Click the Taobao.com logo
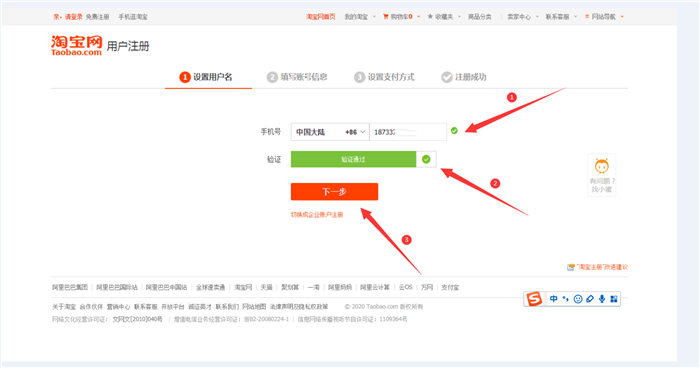The height and width of the screenshot is (368, 700). point(76,46)
